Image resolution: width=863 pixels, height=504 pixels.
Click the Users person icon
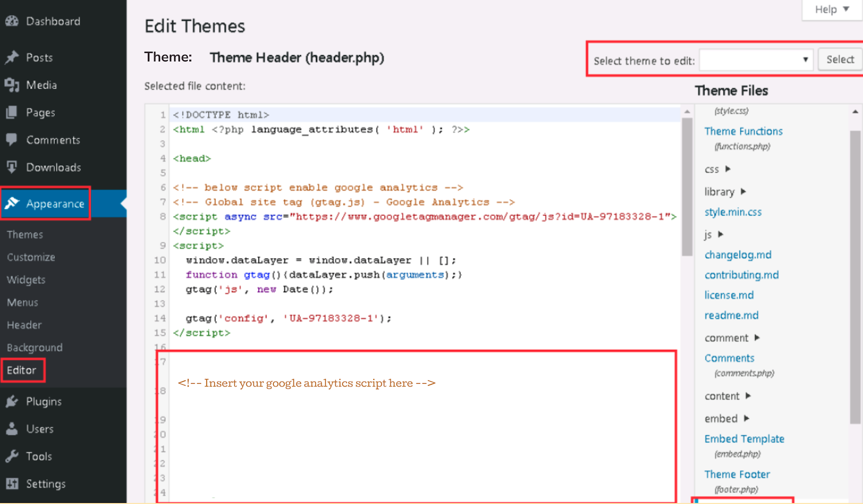[x=12, y=429]
